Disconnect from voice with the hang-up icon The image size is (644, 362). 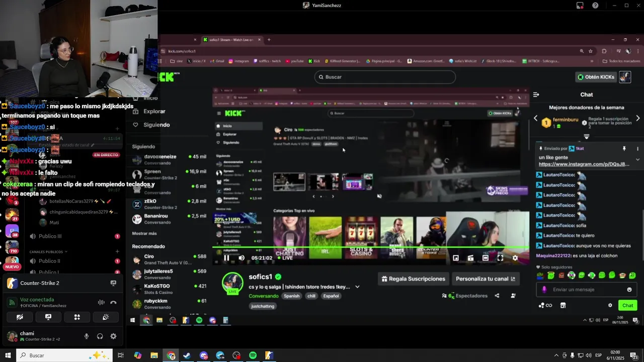[113, 302]
